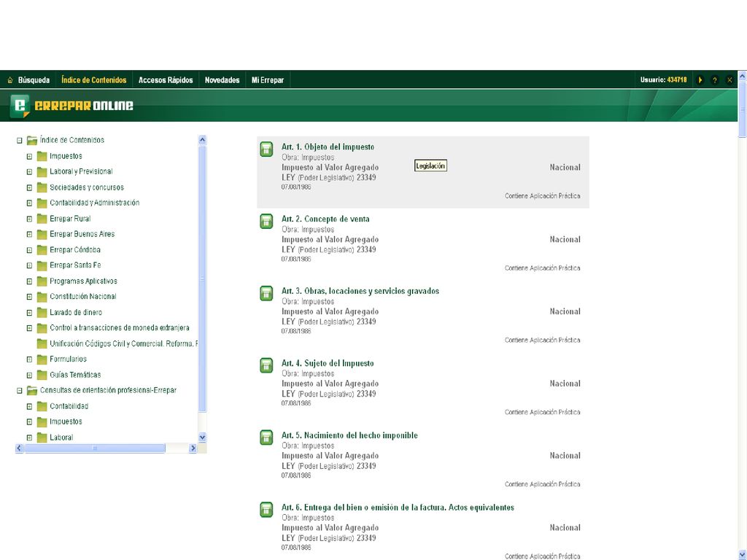
Task: Select Laboral tree label under Consultas
Action: pyautogui.click(x=61, y=437)
